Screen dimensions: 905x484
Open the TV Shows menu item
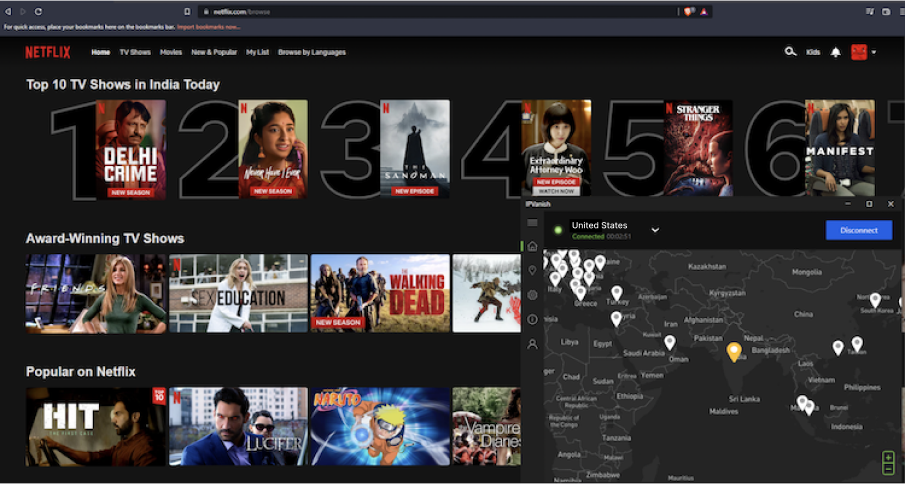[x=135, y=52]
